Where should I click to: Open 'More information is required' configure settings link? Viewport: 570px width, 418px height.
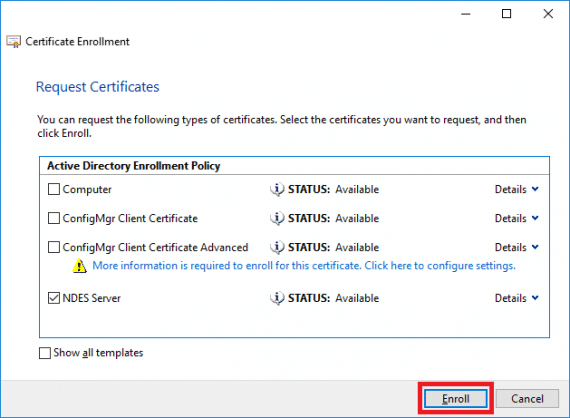pos(304,266)
